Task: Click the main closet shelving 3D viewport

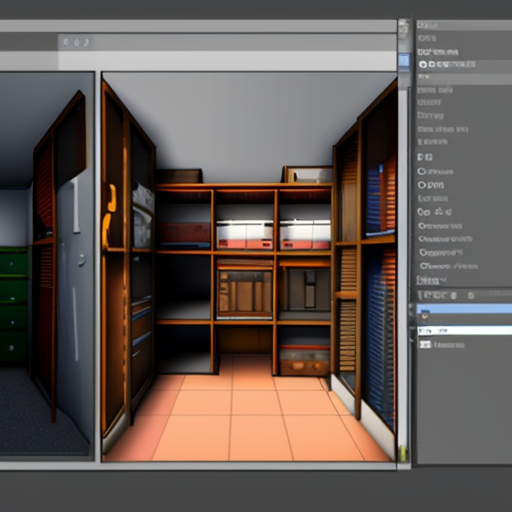Action: tap(249, 266)
